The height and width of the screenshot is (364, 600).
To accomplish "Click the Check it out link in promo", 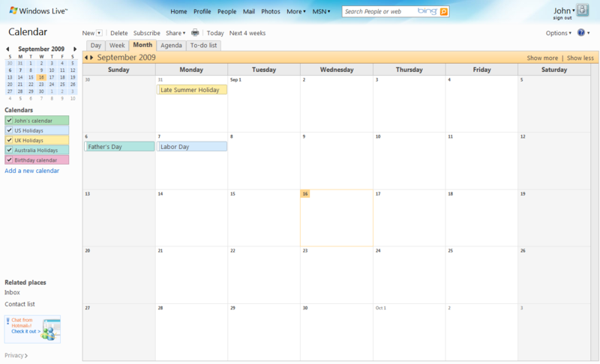I will click(25, 332).
